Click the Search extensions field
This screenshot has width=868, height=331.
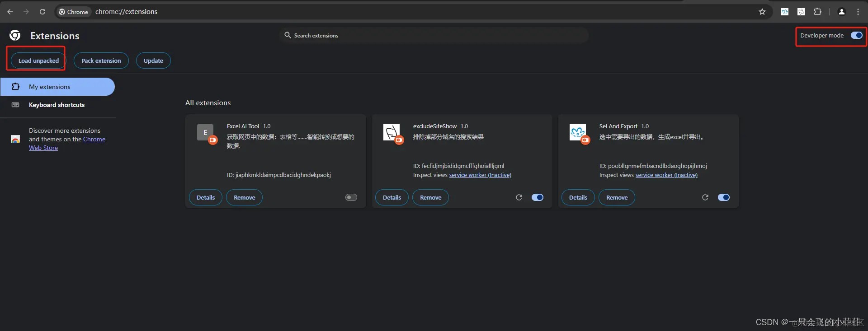pyautogui.click(x=434, y=35)
